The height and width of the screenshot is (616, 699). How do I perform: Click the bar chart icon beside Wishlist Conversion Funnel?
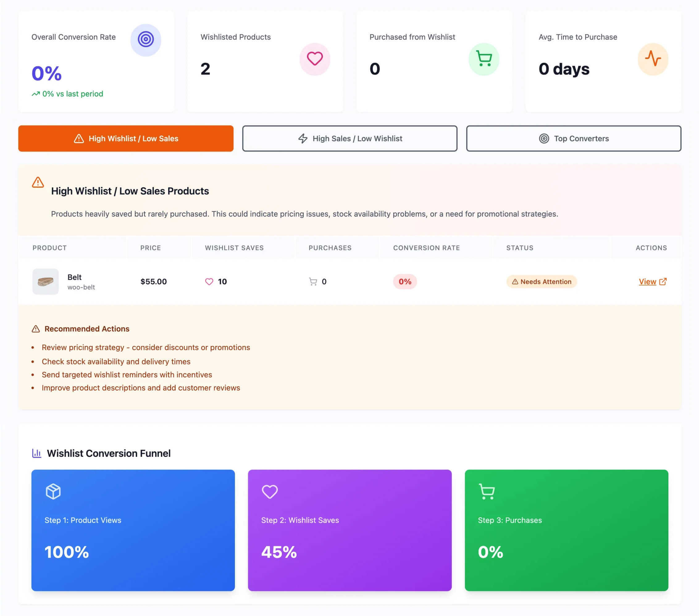click(x=37, y=453)
